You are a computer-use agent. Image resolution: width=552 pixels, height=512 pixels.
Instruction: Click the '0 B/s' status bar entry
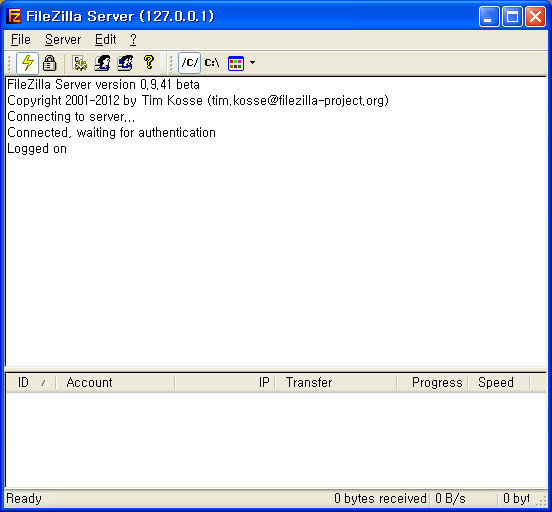tap(450, 499)
